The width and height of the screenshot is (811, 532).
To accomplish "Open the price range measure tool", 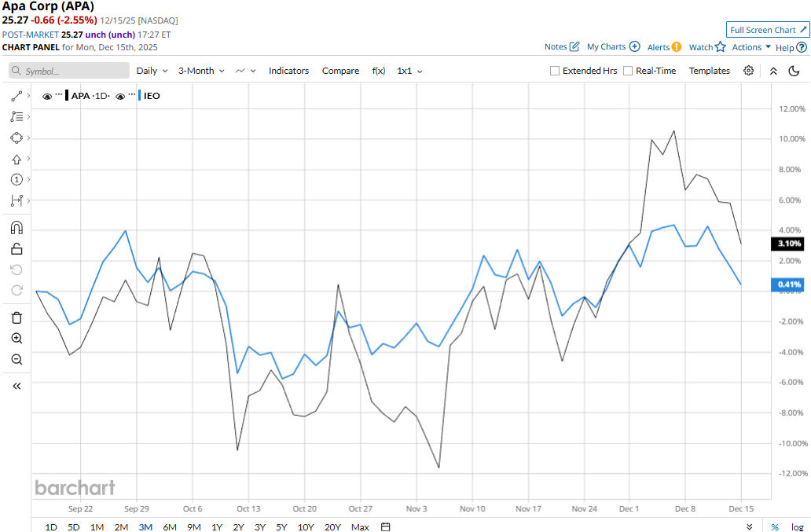I will (x=17, y=200).
